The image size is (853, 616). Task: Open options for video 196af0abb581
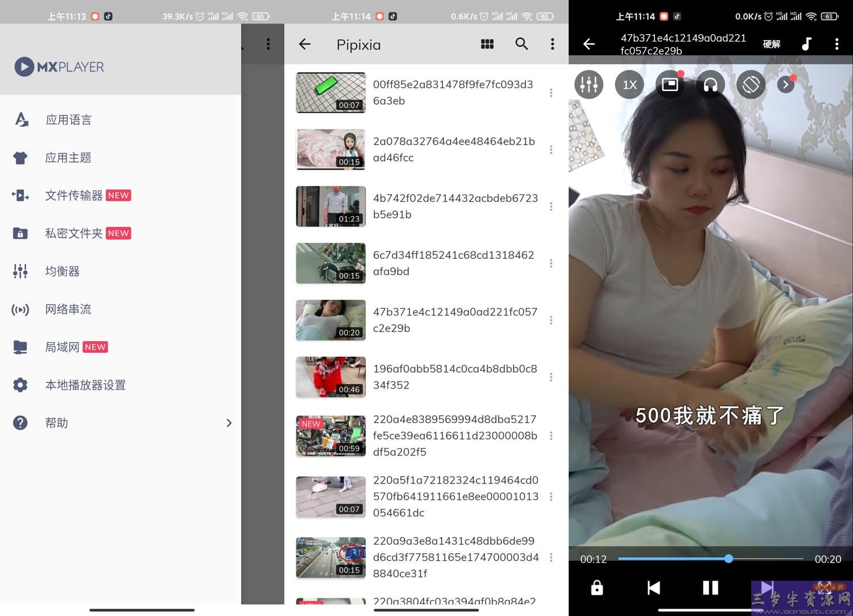551,377
